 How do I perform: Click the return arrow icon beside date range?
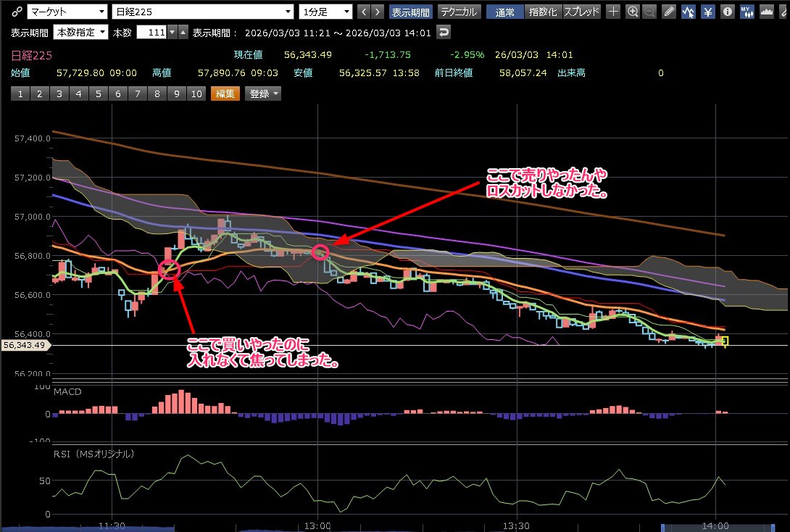pos(444,32)
